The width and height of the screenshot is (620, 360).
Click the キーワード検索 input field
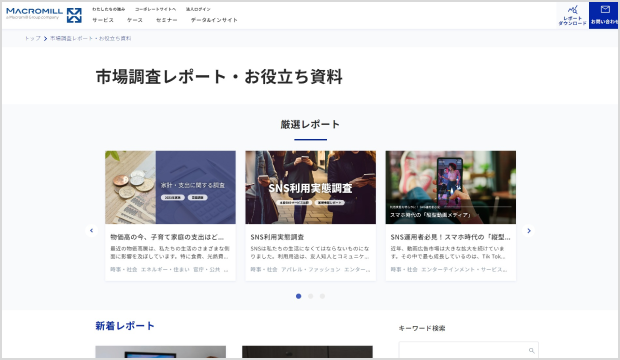[469, 350]
